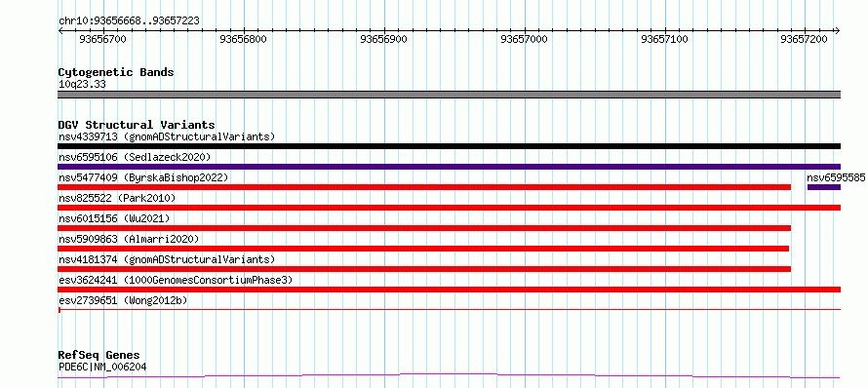Screen dimensions: 868x388
Task: Open the nsv5477409 (ByrskaBishop2022) label
Action: 143,177
